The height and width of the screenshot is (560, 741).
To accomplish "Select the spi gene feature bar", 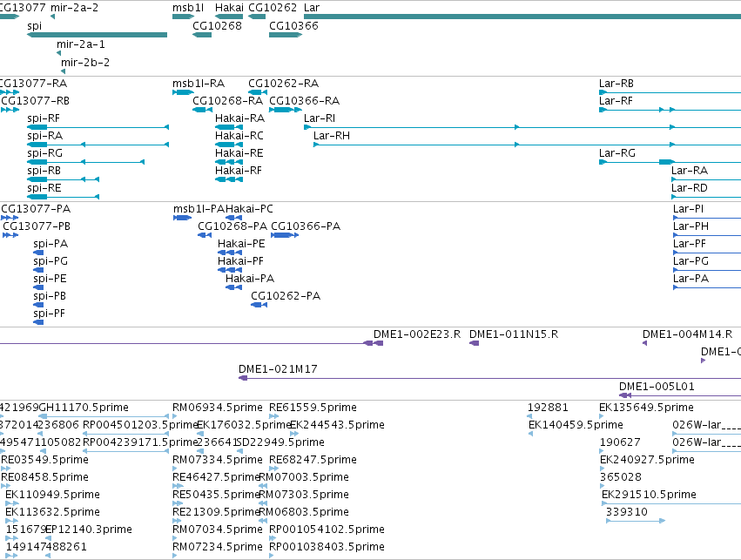I will click(97, 35).
